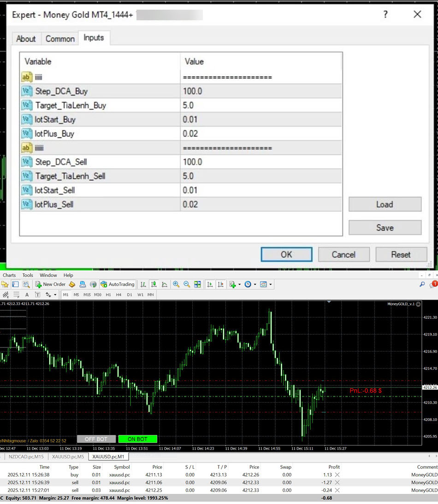Toggle AutoTrading

118,284
